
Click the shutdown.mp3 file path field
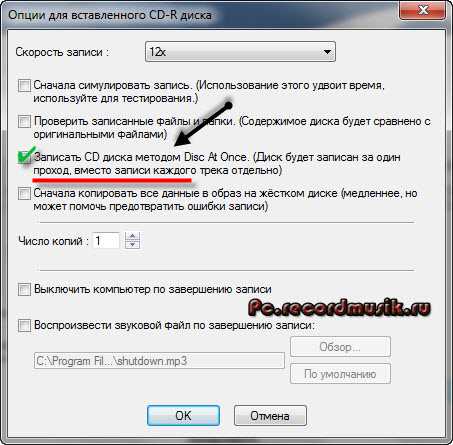tap(159, 361)
